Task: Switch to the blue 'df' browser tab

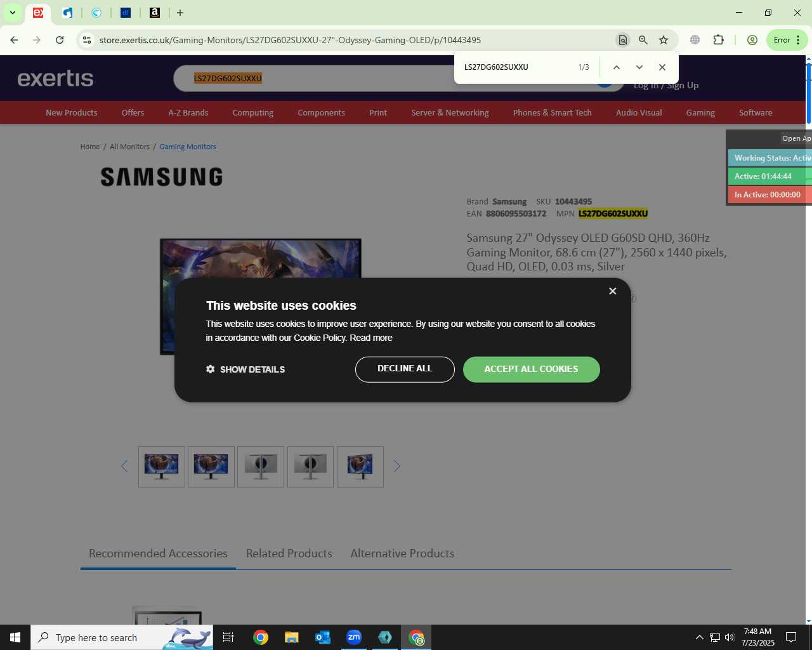Action: point(126,13)
